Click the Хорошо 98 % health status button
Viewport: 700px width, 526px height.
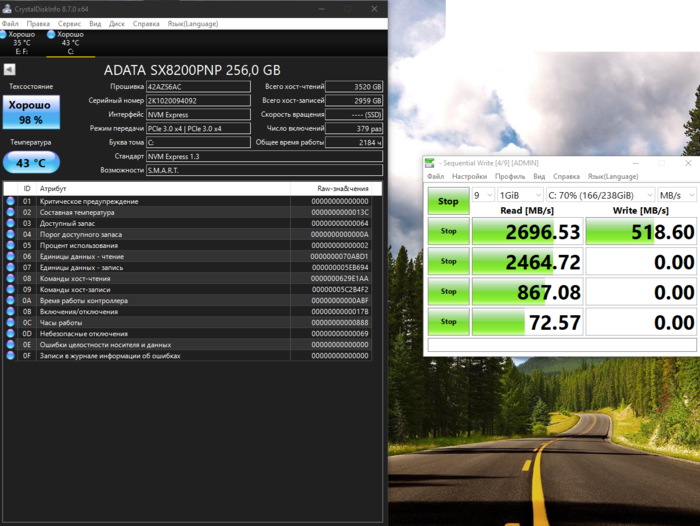click(31, 112)
